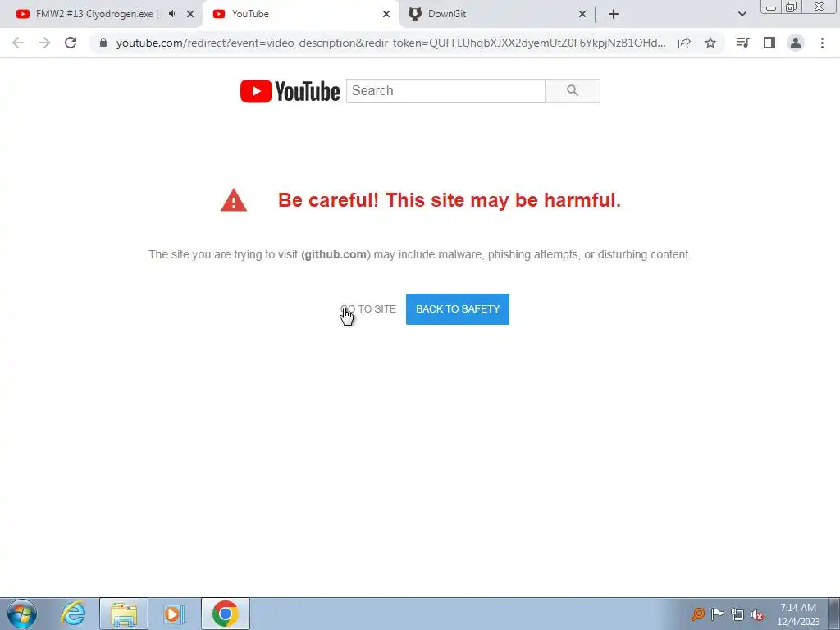Click GO TO SITE link

(368, 309)
